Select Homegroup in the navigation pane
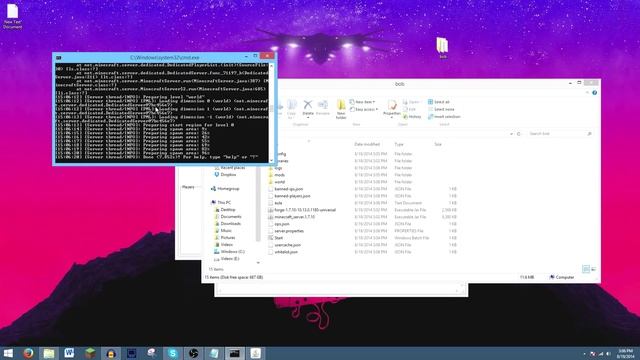Viewport: 640px width, 360px height. pyautogui.click(x=225, y=189)
